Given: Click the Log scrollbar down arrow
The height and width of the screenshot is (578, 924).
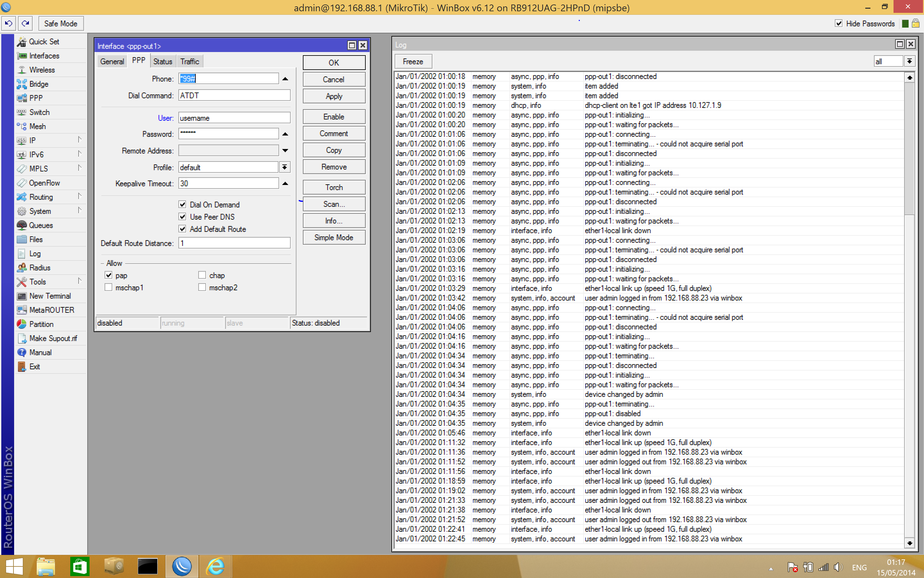Looking at the screenshot, I should click(x=910, y=543).
